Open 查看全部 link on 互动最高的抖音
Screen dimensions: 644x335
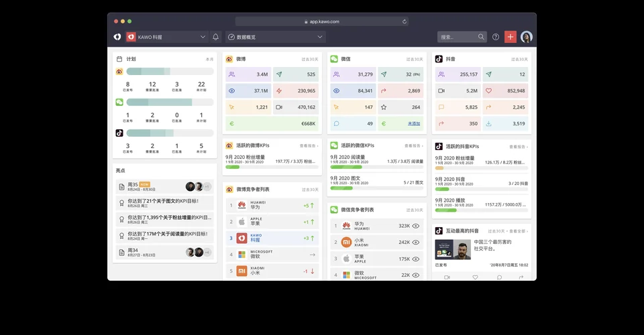coord(519,231)
